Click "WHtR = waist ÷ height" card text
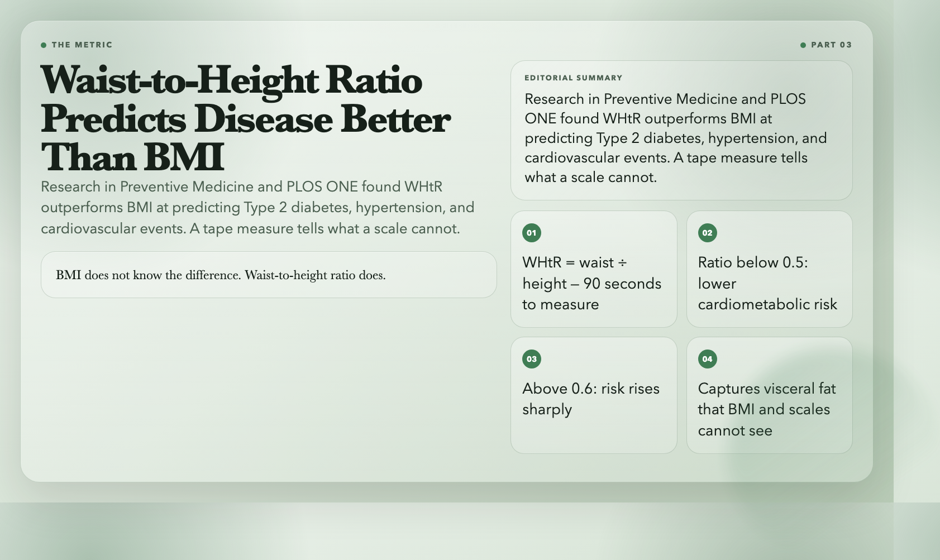940x560 pixels. click(x=591, y=283)
